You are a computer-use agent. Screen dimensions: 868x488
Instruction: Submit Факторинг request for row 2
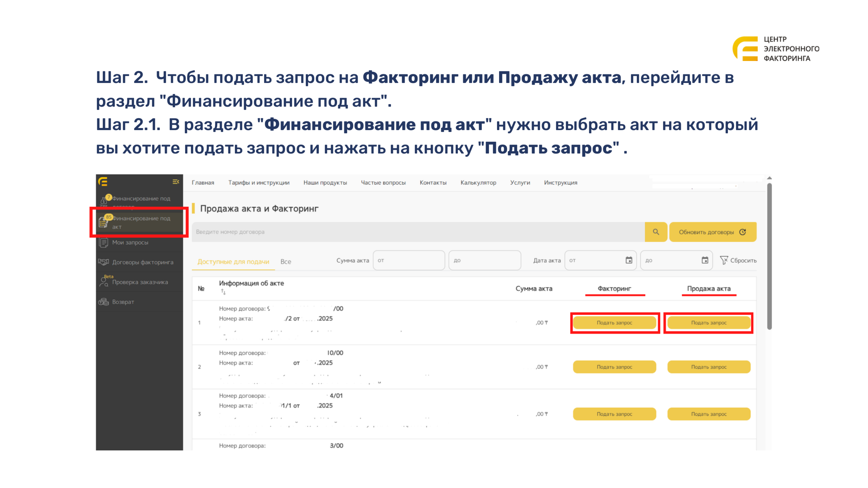click(614, 367)
